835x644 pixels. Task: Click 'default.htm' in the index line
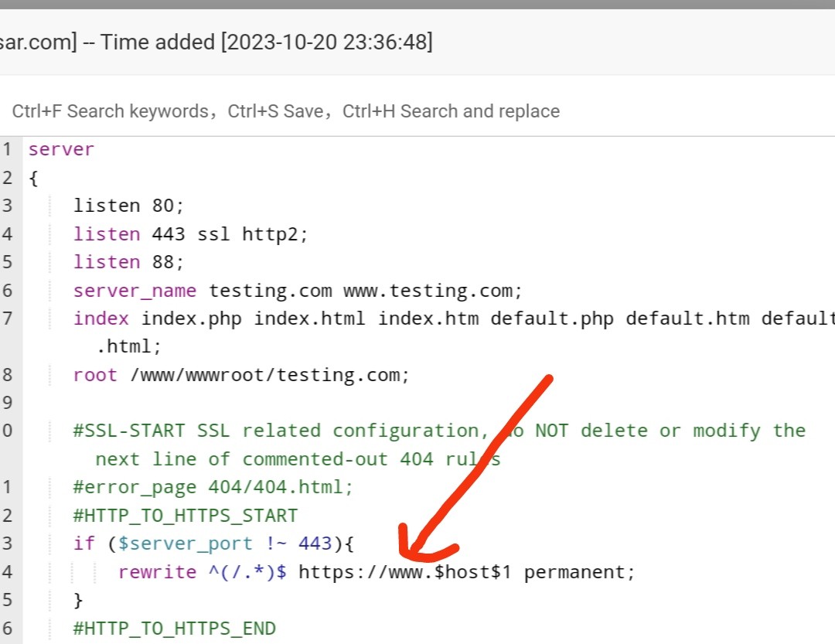point(687,319)
